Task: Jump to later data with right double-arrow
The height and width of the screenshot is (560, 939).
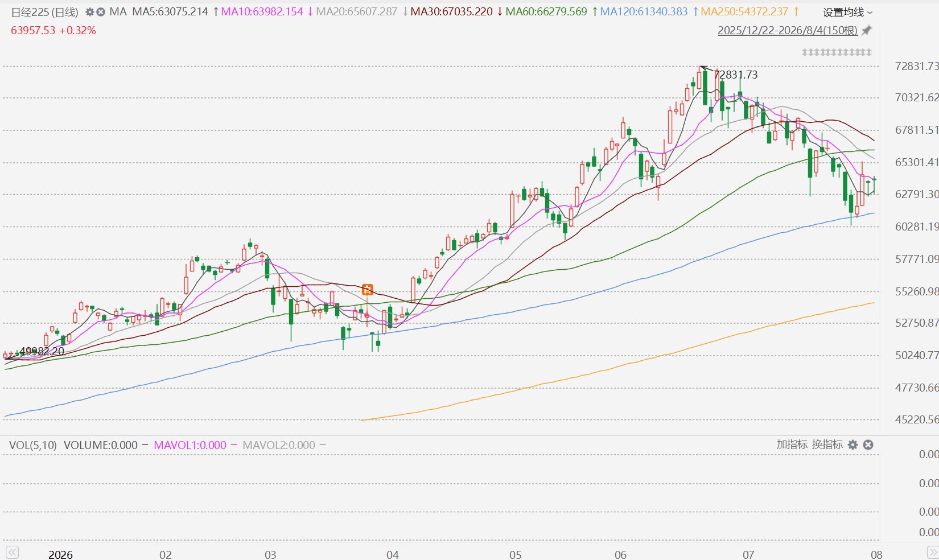Action: tap(932, 553)
